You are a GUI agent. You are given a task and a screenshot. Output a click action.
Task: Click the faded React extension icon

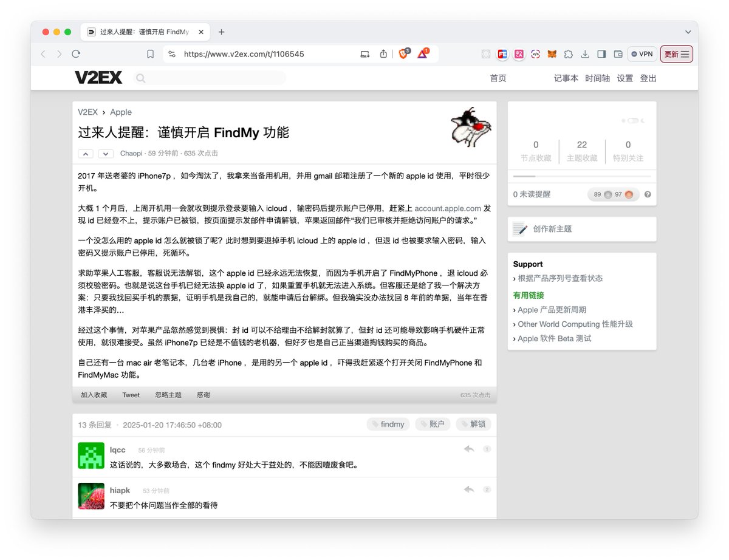point(486,54)
